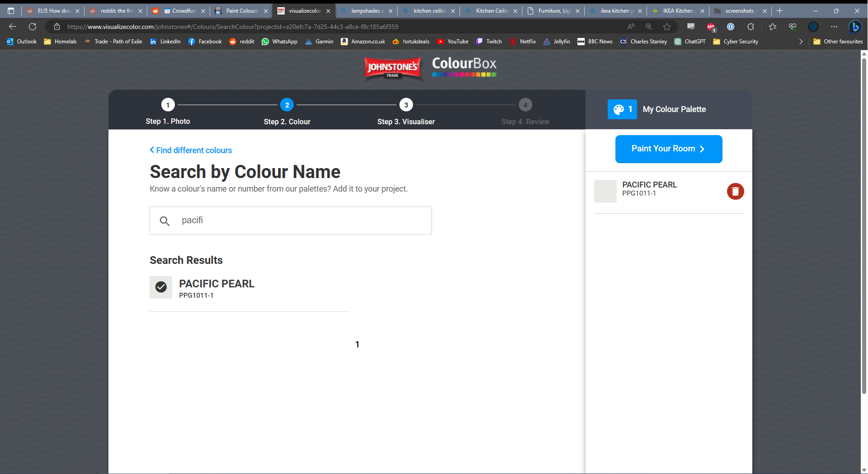Open the Adblock extension icon
The width and height of the screenshot is (868, 474).
point(711,27)
